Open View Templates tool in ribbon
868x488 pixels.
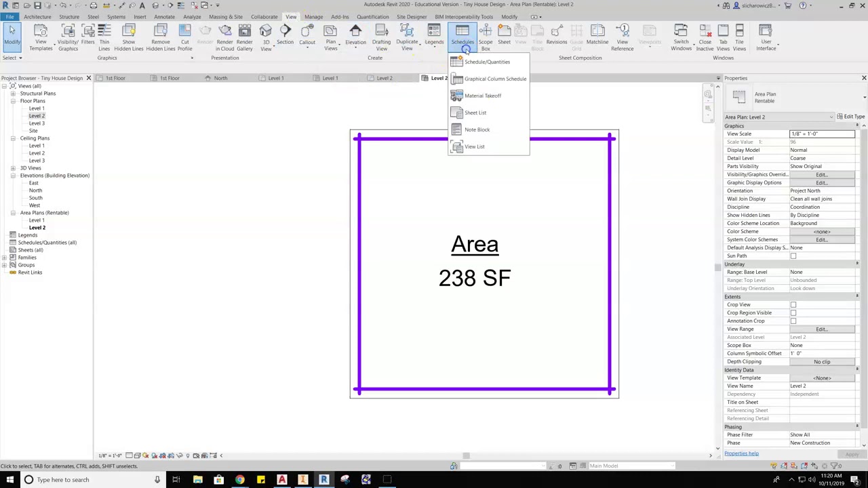tap(41, 37)
